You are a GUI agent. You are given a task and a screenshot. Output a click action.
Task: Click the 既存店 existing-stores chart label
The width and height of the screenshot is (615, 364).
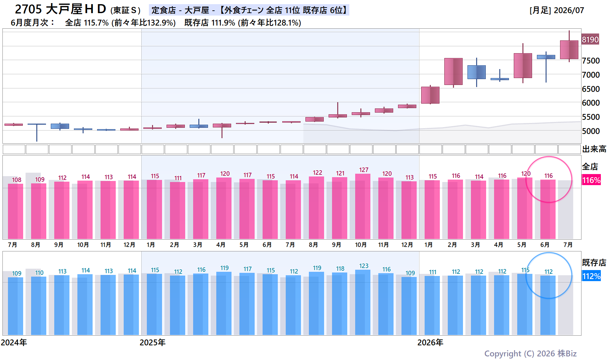point(594,263)
